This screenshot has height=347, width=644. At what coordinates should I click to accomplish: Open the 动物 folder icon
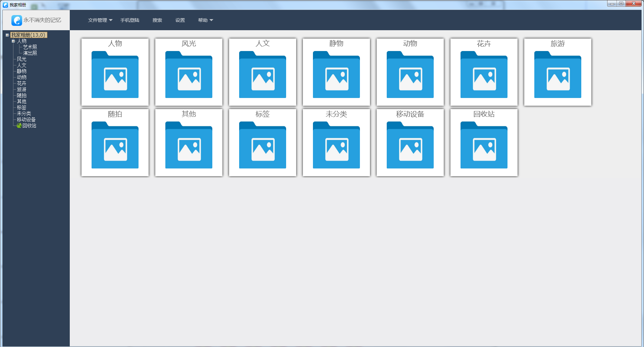coord(410,75)
